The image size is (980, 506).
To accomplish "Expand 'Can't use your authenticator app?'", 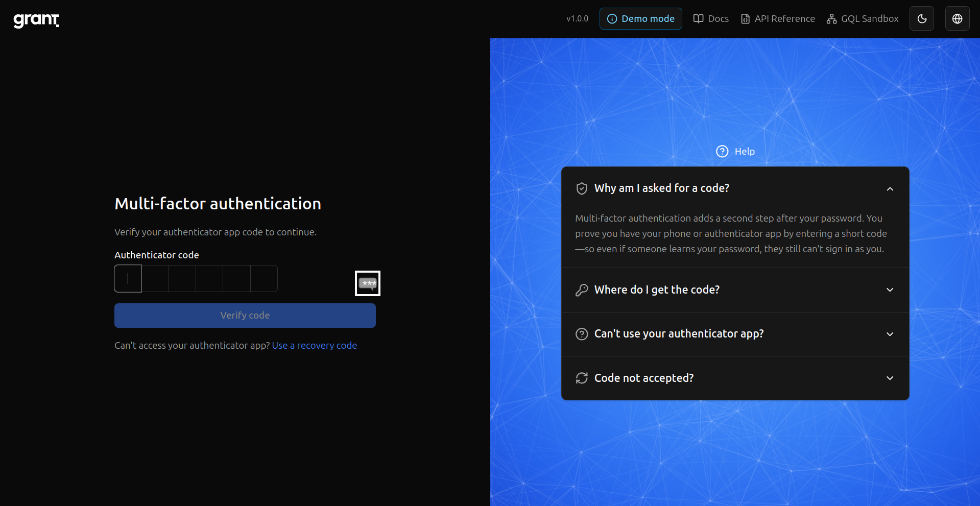I will [735, 334].
